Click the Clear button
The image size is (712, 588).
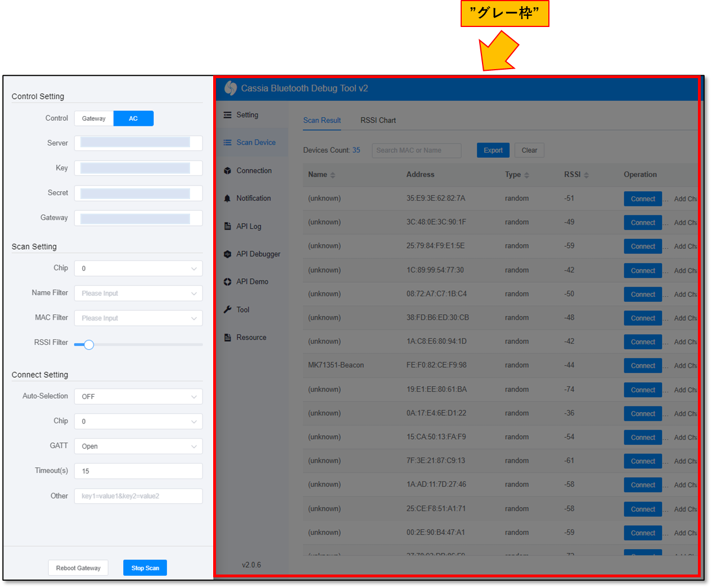pyautogui.click(x=529, y=151)
